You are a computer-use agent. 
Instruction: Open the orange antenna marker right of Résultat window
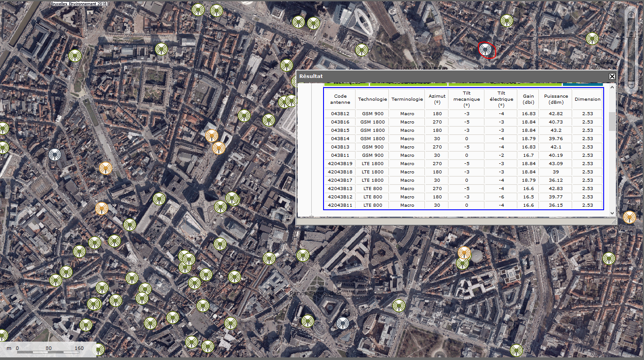(629, 217)
